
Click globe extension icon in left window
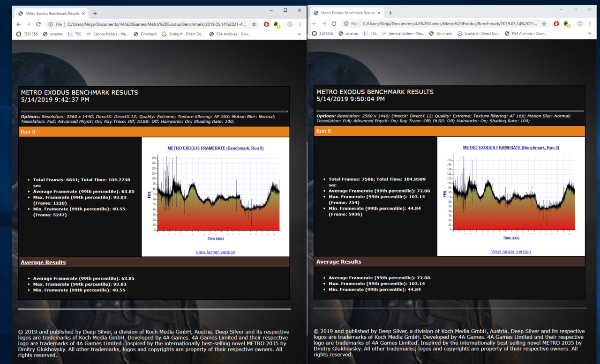point(277,24)
